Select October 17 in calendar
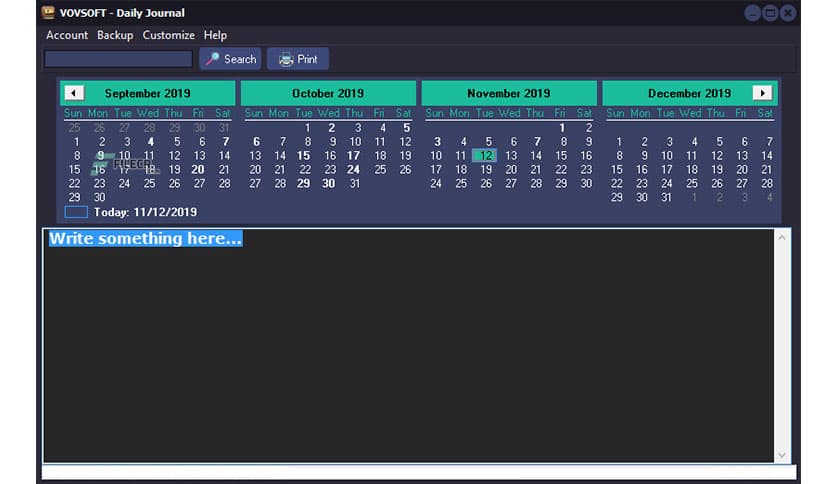 click(x=353, y=156)
